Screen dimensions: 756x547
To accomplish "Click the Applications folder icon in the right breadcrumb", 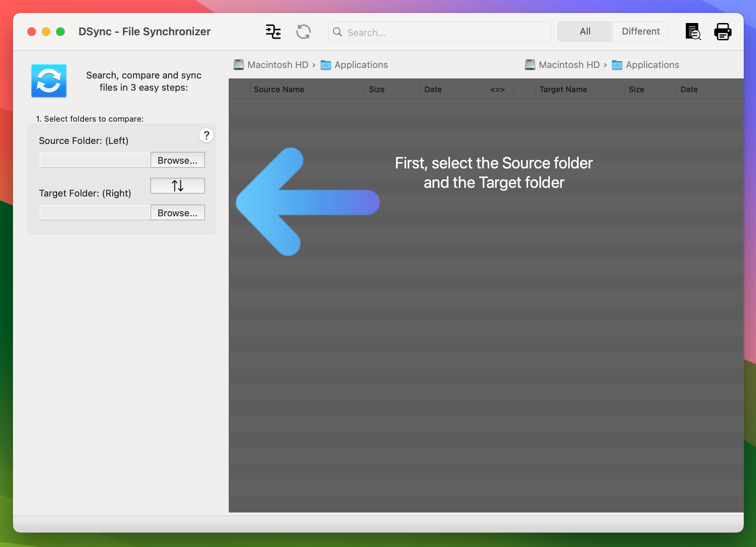I will (617, 65).
